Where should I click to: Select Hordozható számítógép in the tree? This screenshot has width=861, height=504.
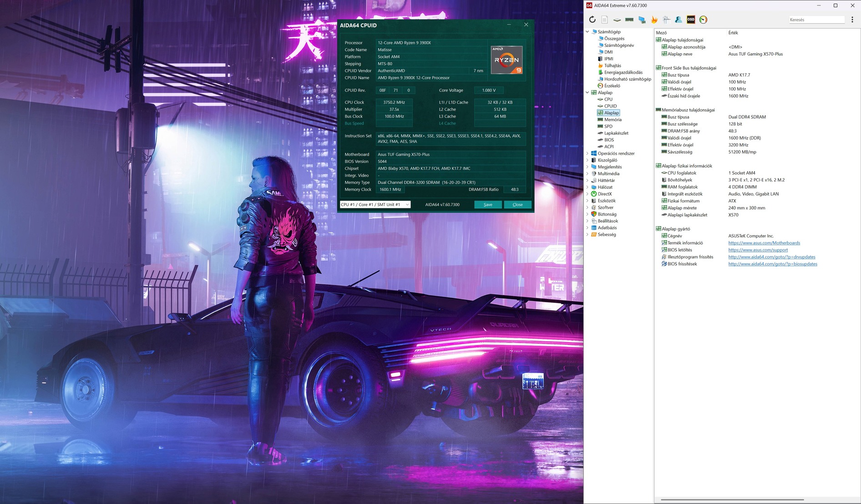[628, 79]
